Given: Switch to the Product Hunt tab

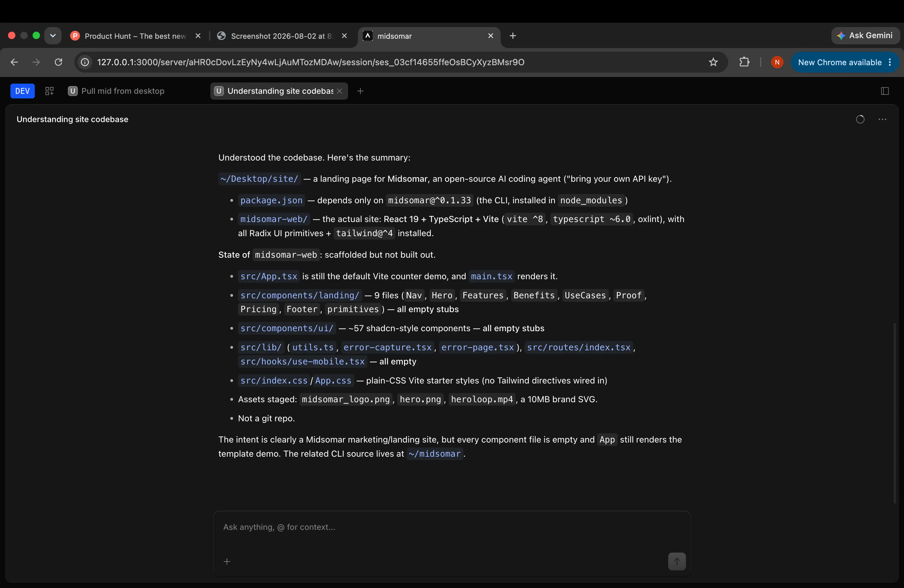Looking at the screenshot, I should pos(136,36).
